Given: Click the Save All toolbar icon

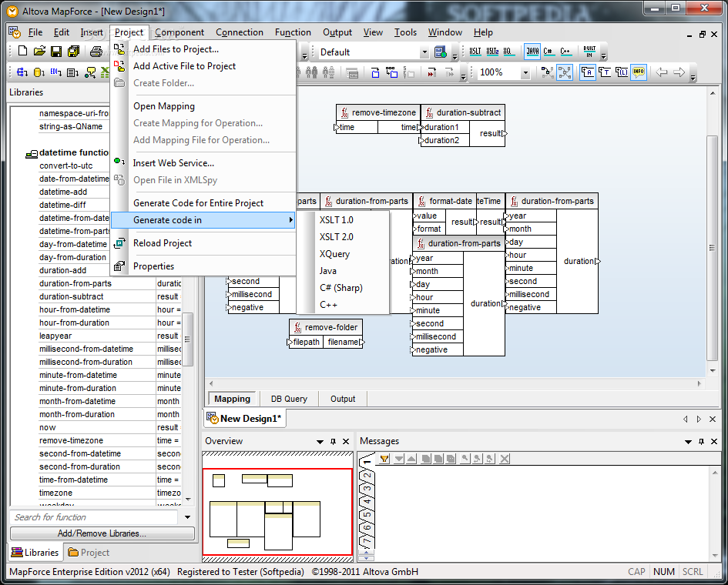Looking at the screenshot, I should 73,51.
